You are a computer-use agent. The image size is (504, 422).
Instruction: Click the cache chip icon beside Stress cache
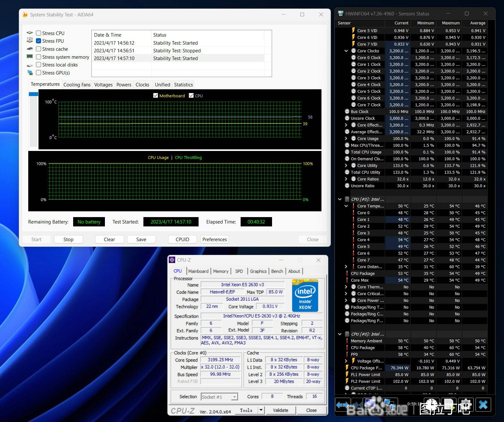tap(30, 49)
